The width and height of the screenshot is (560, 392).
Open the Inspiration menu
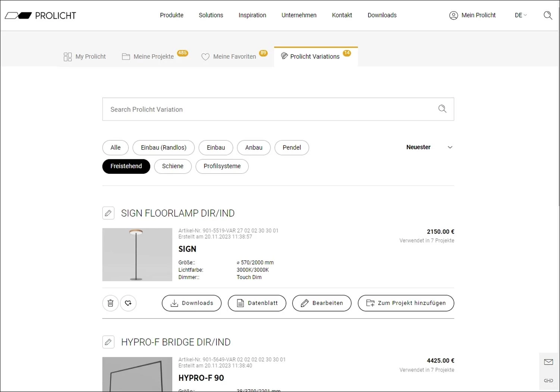tap(252, 15)
